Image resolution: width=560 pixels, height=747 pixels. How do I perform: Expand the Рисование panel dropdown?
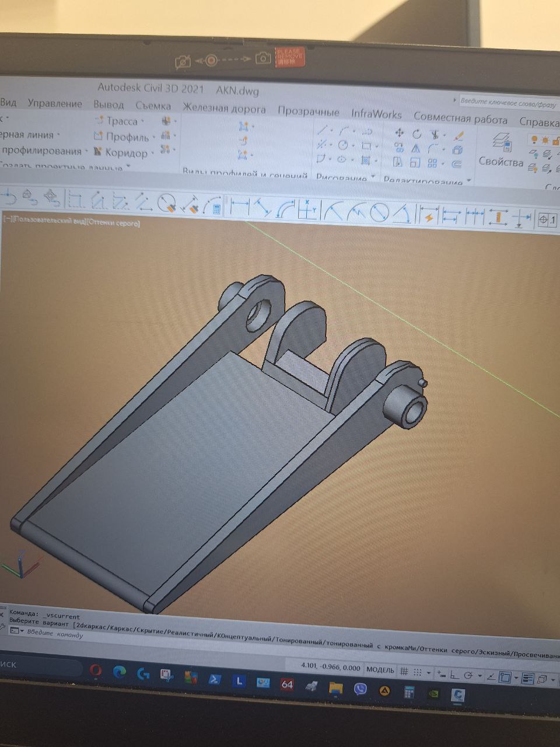[x=373, y=176]
